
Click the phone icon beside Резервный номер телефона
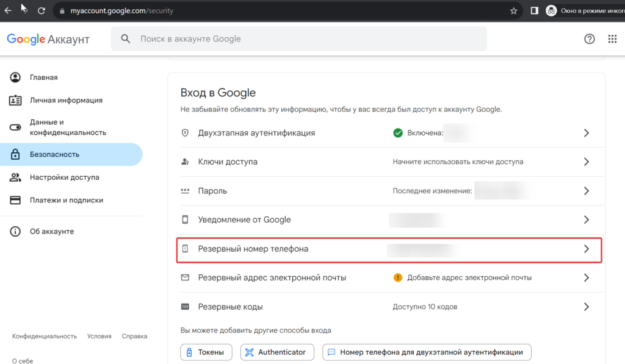185,249
